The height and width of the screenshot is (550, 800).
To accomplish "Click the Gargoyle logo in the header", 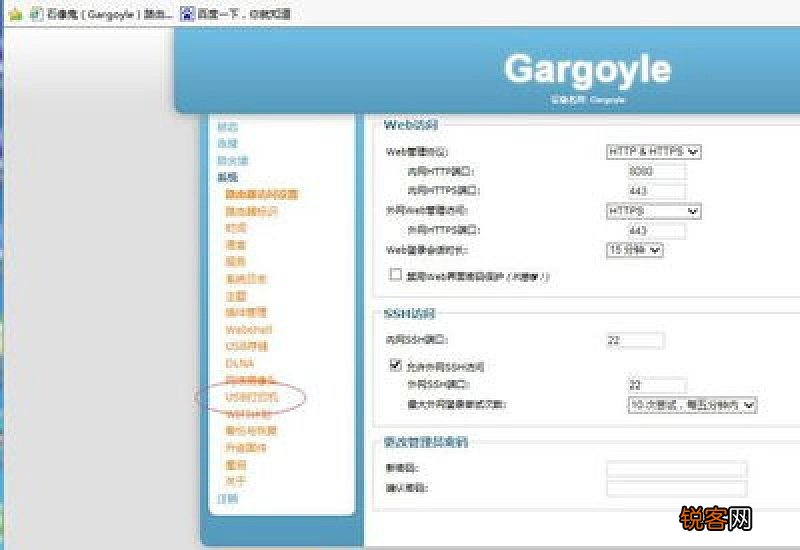I will pos(587,71).
